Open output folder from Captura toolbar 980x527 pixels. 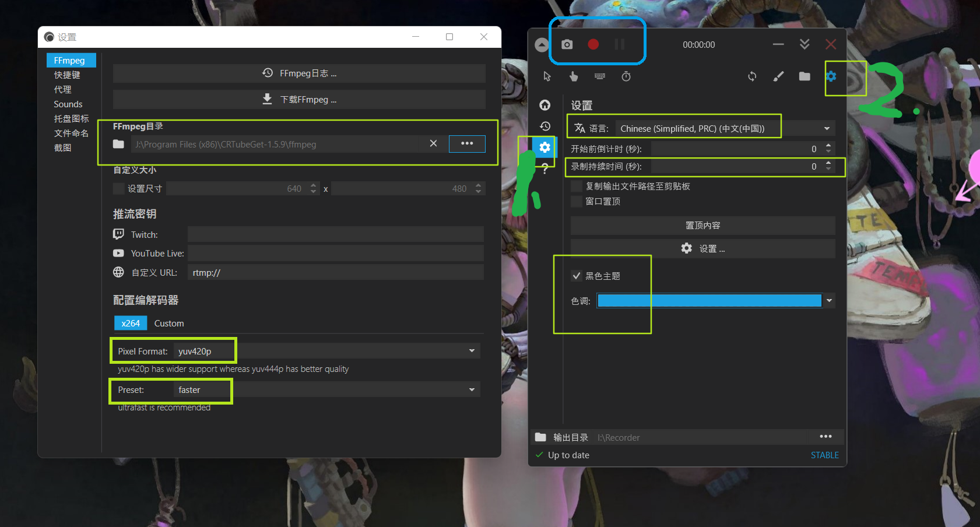tap(805, 76)
